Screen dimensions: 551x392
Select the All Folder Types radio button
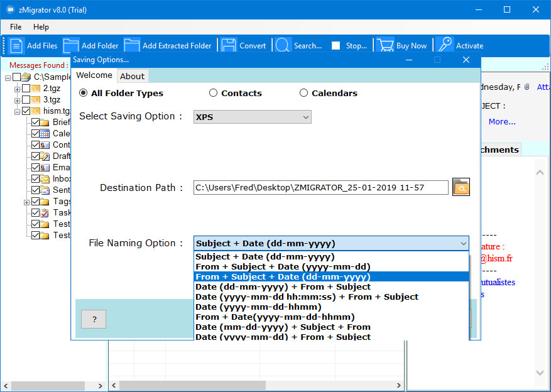pyautogui.click(x=84, y=93)
